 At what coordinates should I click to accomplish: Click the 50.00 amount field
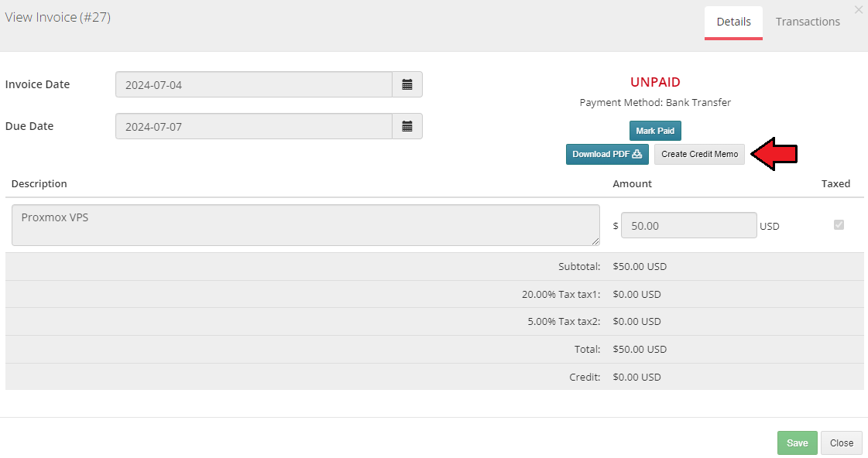pos(688,226)
